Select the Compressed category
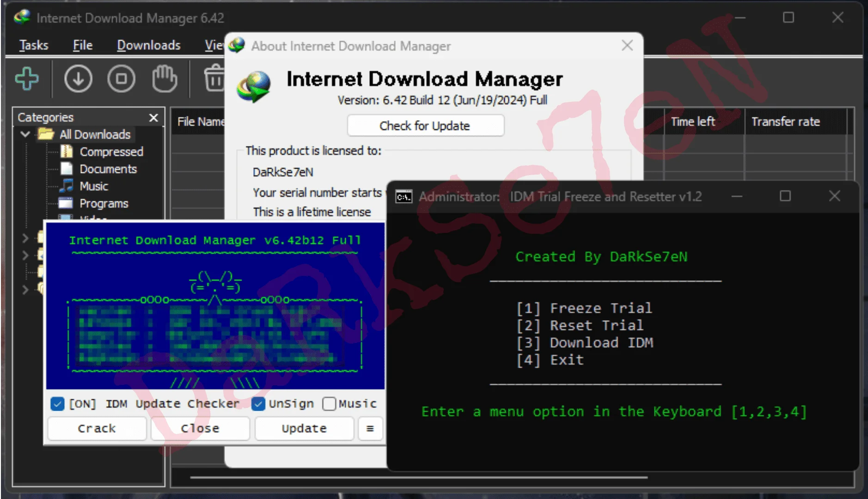This screenshot has width=868, height=499. pyautogui.click(x=111, y=152)
